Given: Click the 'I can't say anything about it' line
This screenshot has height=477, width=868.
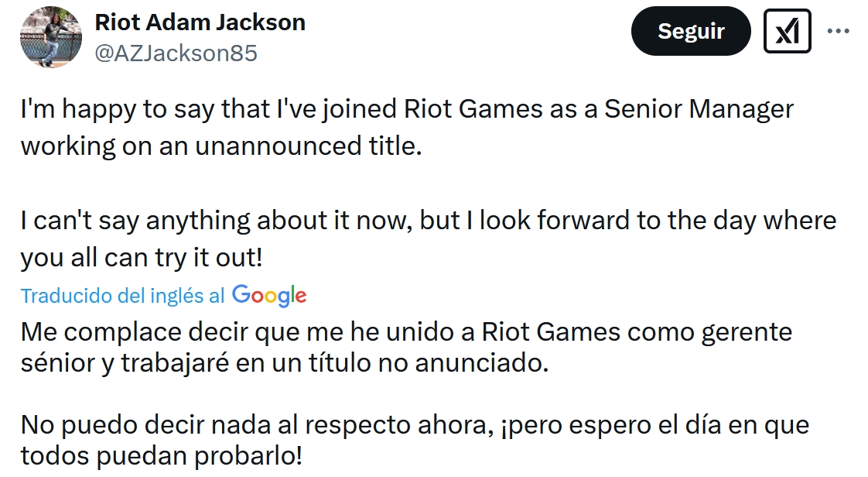Looking at the screenshot, I should 428,220.
